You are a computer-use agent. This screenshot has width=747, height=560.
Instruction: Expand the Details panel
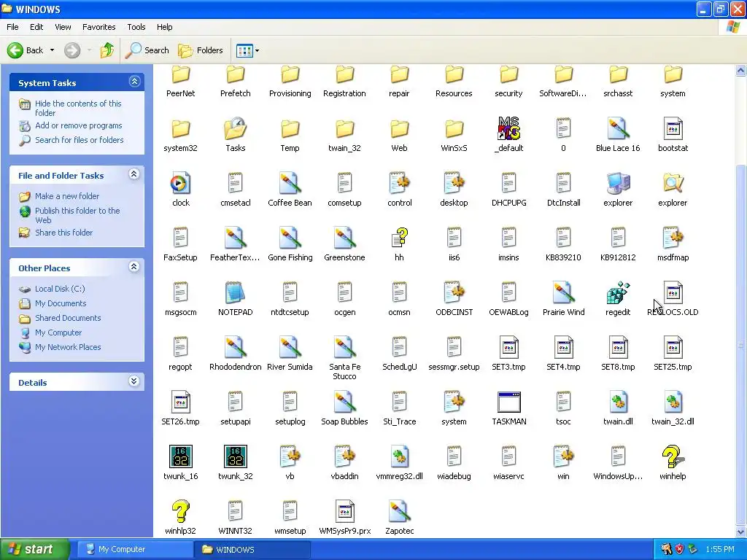134,381
